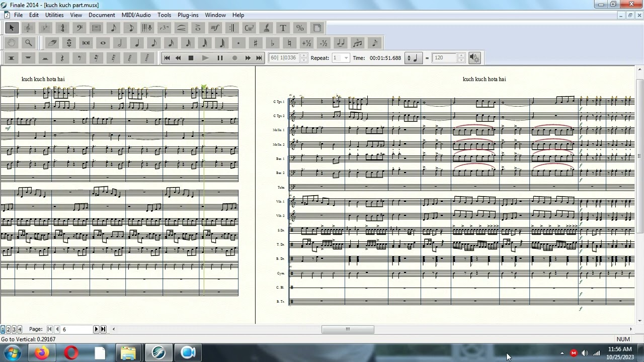Toggle the natural accidental
The width and height of the screenshot is (644, 362).
pyautogui.click(x=289, y=43)
